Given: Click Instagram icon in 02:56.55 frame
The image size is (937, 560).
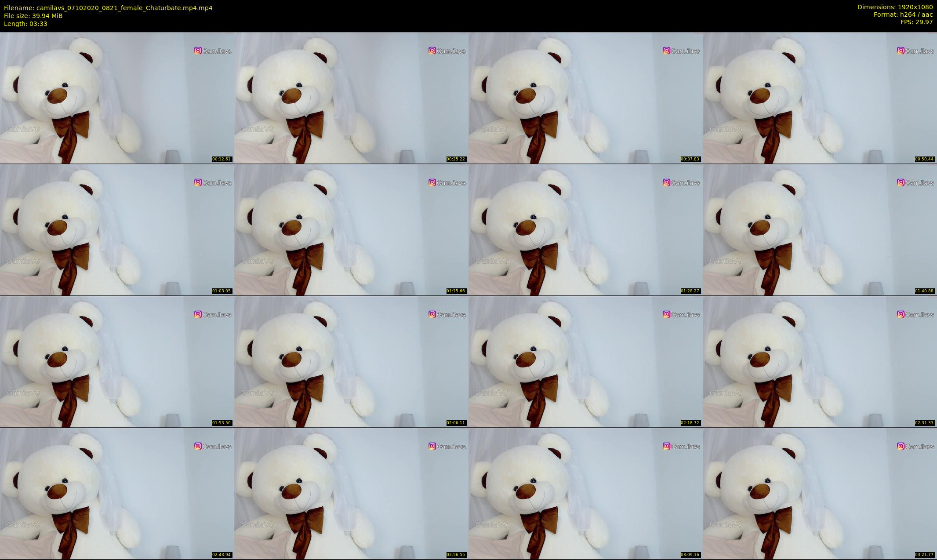Looking at the screenshot, I should (x=432, y=446).
